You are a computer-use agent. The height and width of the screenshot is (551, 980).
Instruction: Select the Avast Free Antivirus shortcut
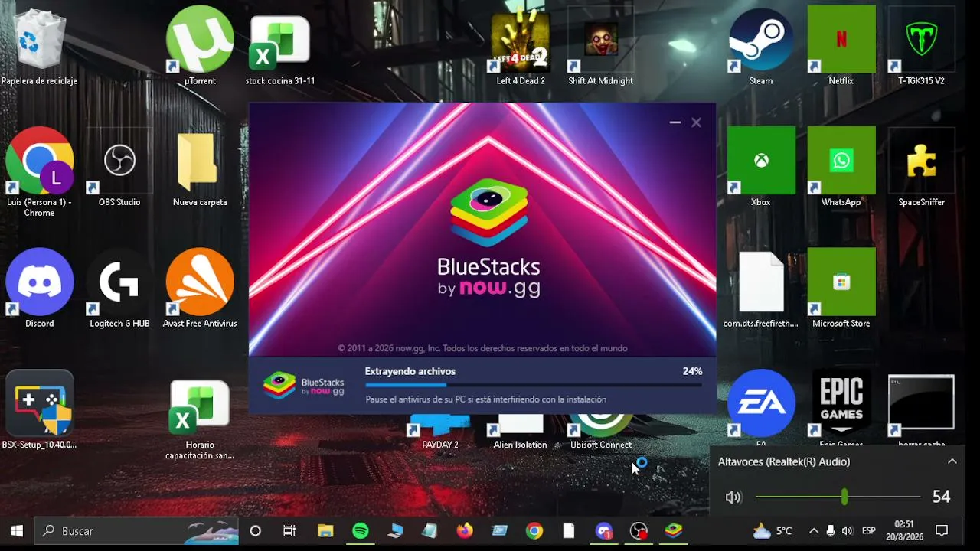coord(200,289)
